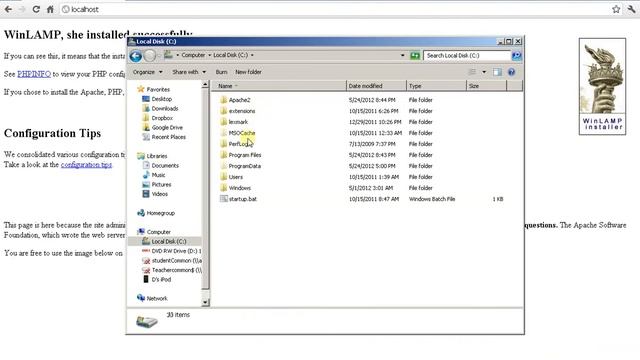The image size is (640, 360).
Task: Bookmark this page with the star icon
Action: [x=616, y=9]
